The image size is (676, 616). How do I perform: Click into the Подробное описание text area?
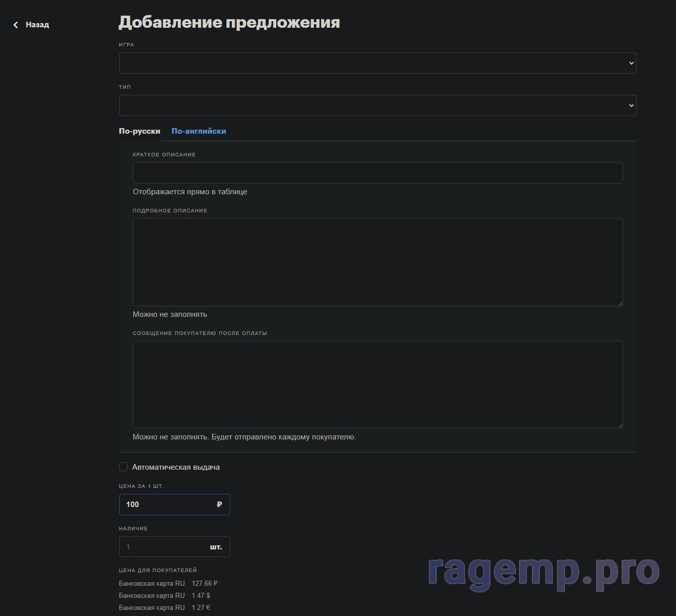pyautogui.click(x=378, y=262)
